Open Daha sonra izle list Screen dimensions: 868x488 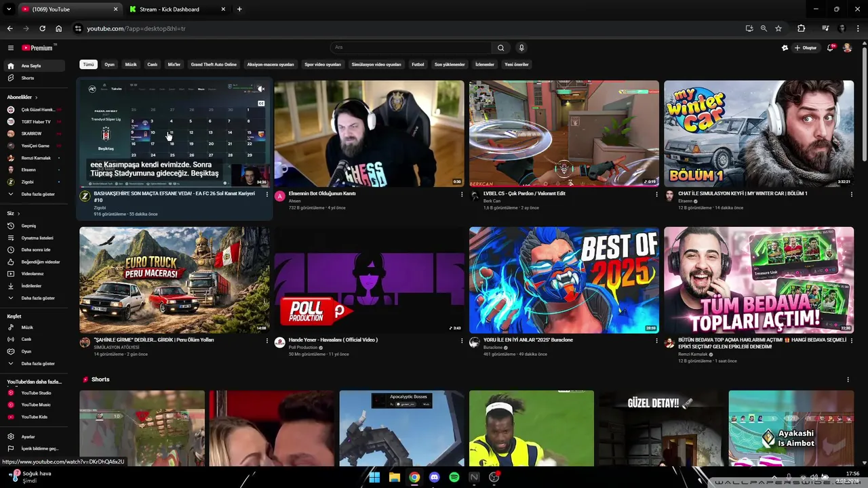point(33,249)
